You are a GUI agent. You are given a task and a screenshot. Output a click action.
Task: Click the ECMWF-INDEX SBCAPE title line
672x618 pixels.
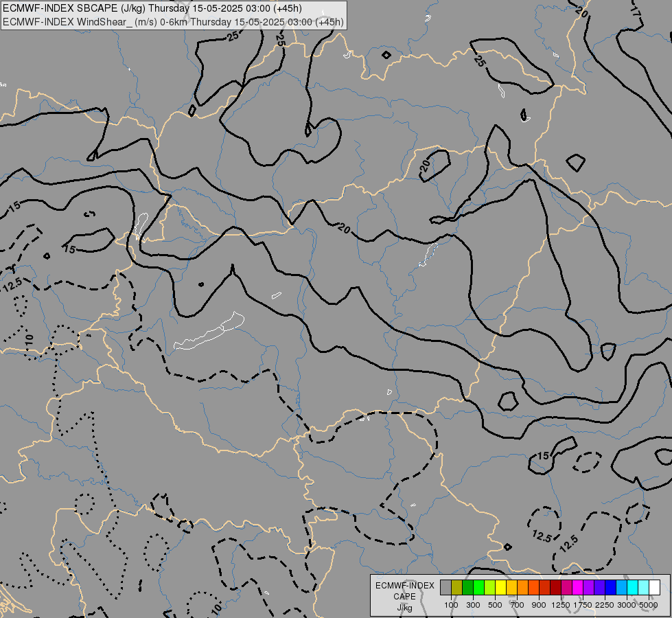(x=152, y=8)
